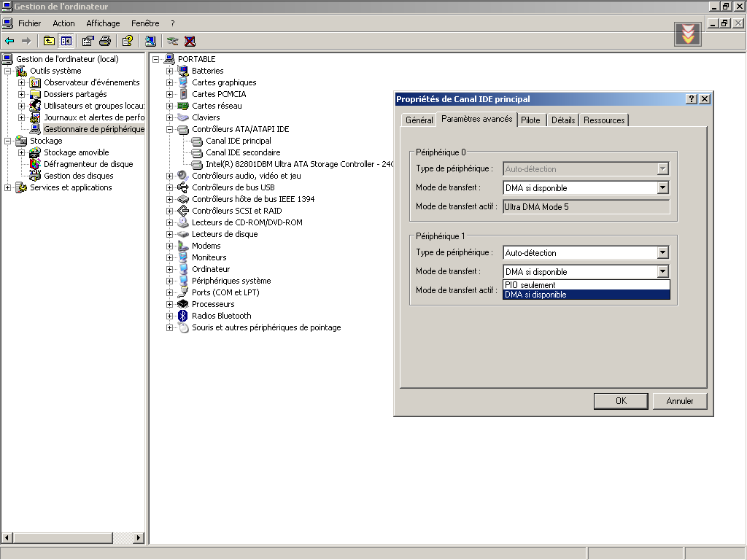
Task: Click the Up one level folder icon
Action: (49, 42)
